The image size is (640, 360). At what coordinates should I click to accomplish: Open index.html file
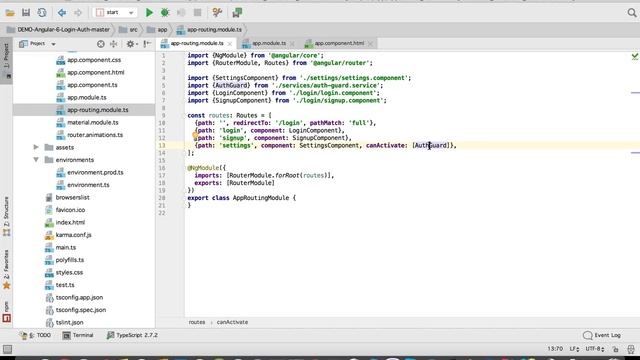[x=65, y=222]
